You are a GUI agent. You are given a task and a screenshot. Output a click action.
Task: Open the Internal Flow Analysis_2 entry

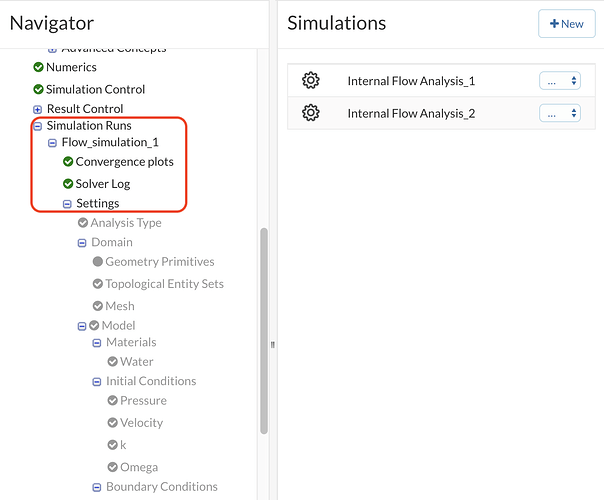pyautogui.click(x=411, y=113)
